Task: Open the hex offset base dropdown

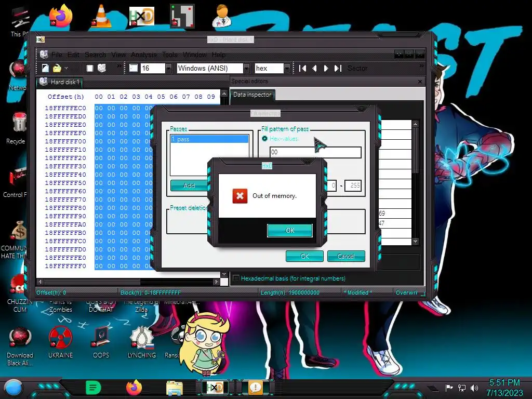Action: (x=287, y=69)
